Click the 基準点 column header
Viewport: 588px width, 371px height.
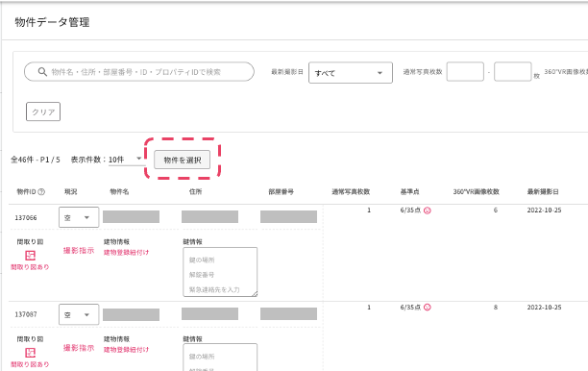point(410,191)
